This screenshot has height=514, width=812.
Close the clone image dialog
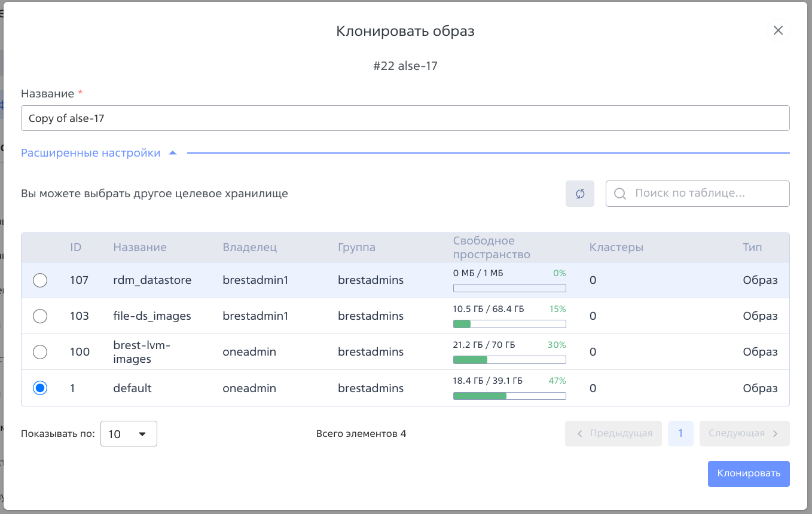point(777,30)
